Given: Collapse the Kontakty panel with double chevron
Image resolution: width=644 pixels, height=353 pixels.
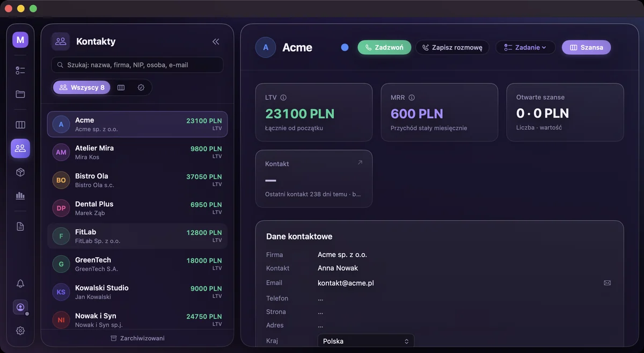Looking at the screenshot, I should tap(216, 41).
